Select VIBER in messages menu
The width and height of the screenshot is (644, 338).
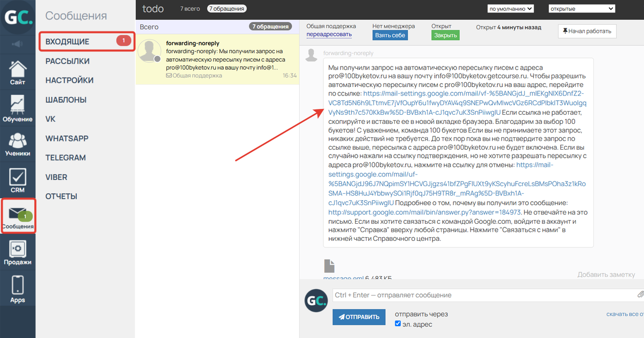(56, 177)
